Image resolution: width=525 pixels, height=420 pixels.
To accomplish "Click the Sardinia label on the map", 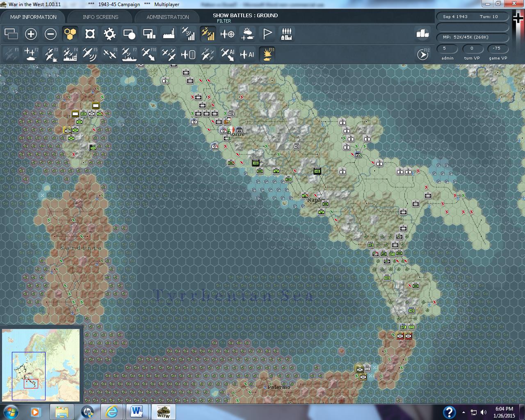I will click(81, 248).
